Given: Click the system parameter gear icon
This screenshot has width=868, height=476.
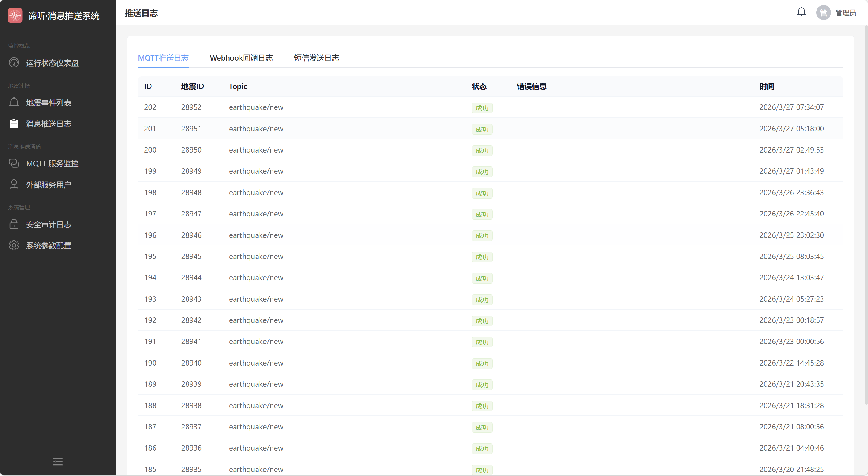Looking at the screenshot, I should coord(14,245).
